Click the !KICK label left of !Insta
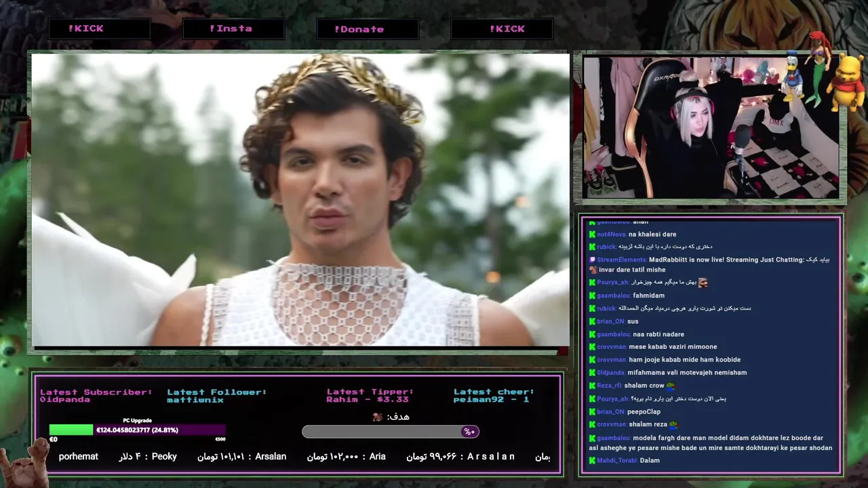868x488 pixels. click(x=85, y=28)
